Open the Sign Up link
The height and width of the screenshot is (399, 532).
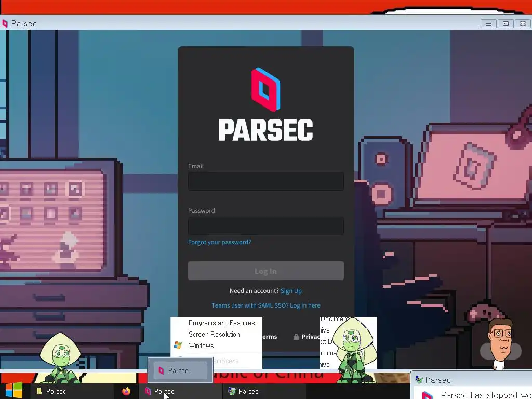(x=291, y=291)
